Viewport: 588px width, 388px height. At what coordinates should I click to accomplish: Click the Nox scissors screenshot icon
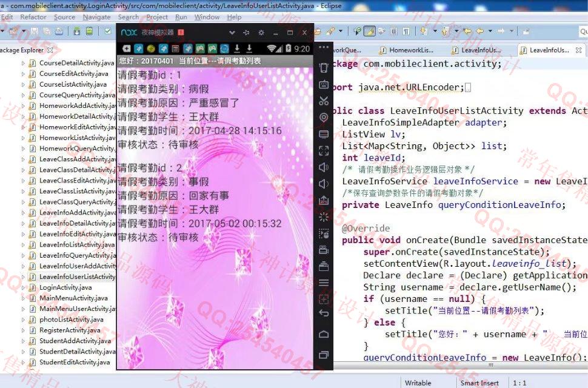324,101
